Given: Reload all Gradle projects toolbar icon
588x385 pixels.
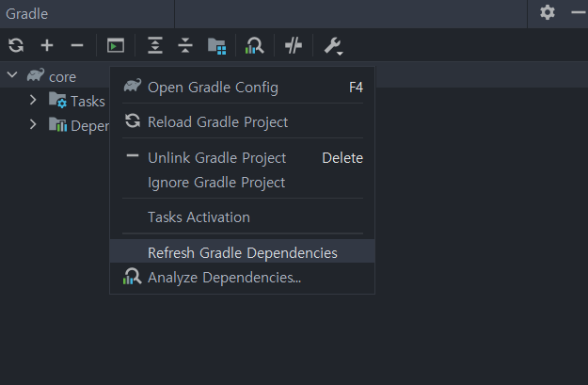Looking at the screenshot, I should [x=16, y=45].
